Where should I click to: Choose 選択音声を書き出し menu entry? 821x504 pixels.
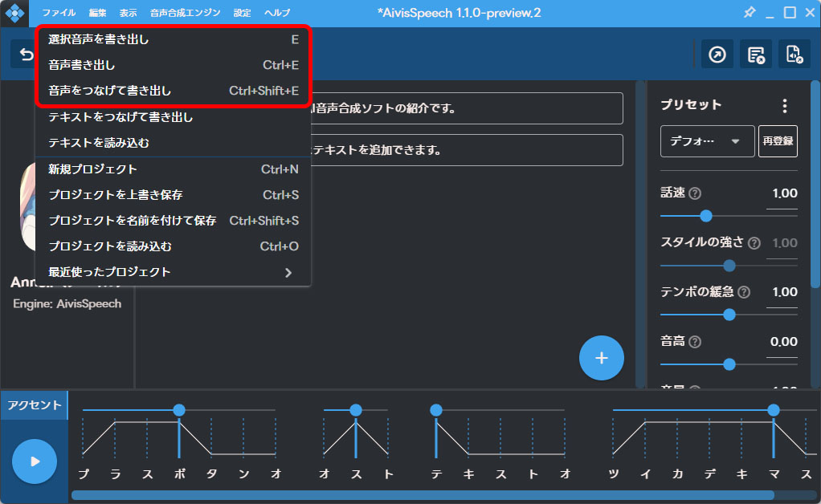[x=174, y=40]
